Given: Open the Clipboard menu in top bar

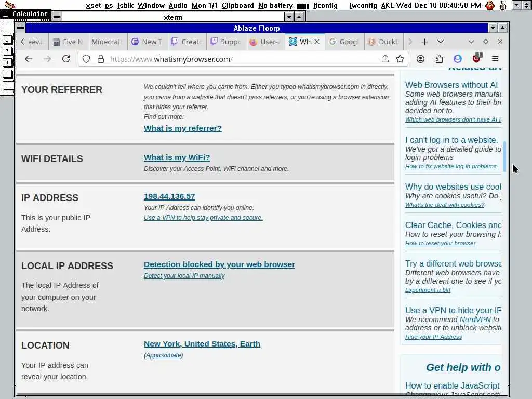Looking at the screenshot, I should coord(238,5).
